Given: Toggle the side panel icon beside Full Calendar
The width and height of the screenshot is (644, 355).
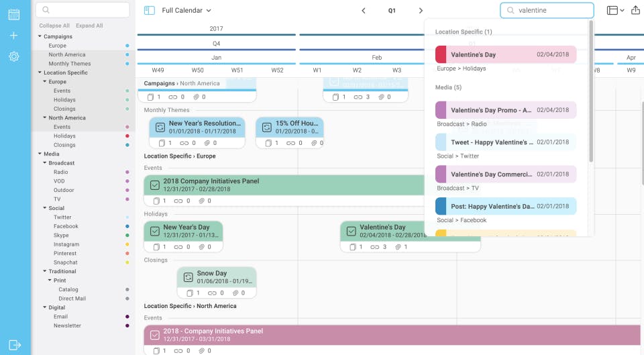Looking at the screenshot, I should click(149, 10).
